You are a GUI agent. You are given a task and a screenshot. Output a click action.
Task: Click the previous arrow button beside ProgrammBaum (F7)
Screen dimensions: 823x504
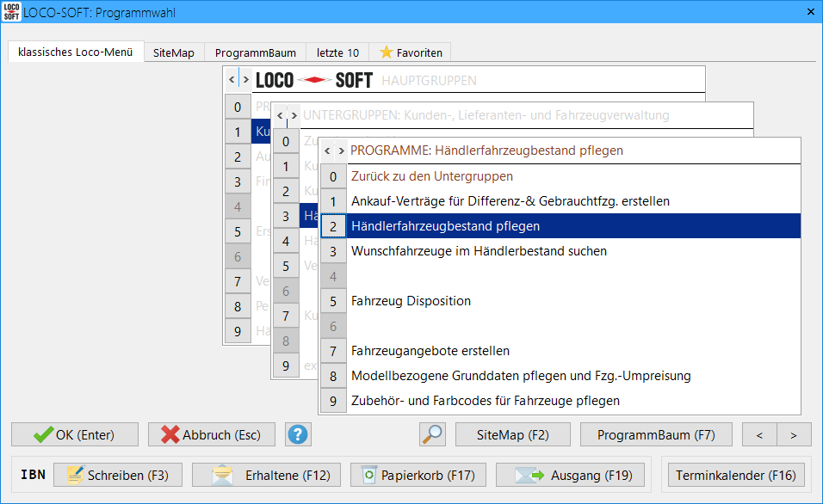click(759, 434)
